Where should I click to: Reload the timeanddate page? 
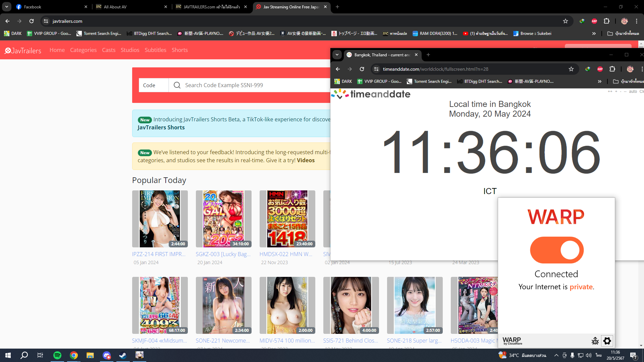tap(362, 69)
